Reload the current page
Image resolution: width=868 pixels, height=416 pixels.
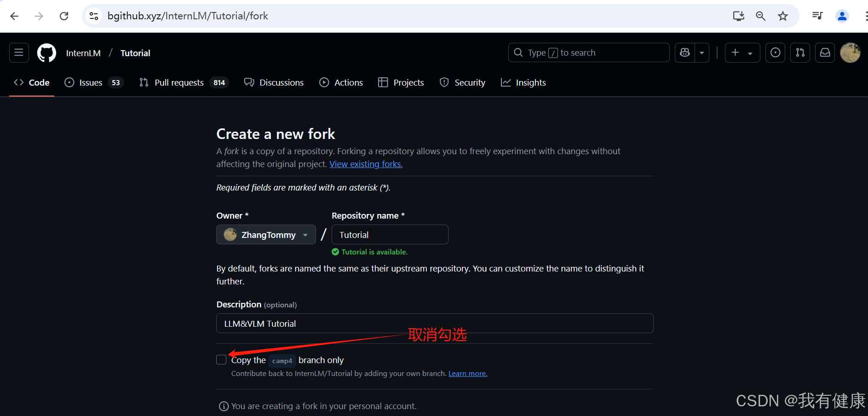click(64, 16)
